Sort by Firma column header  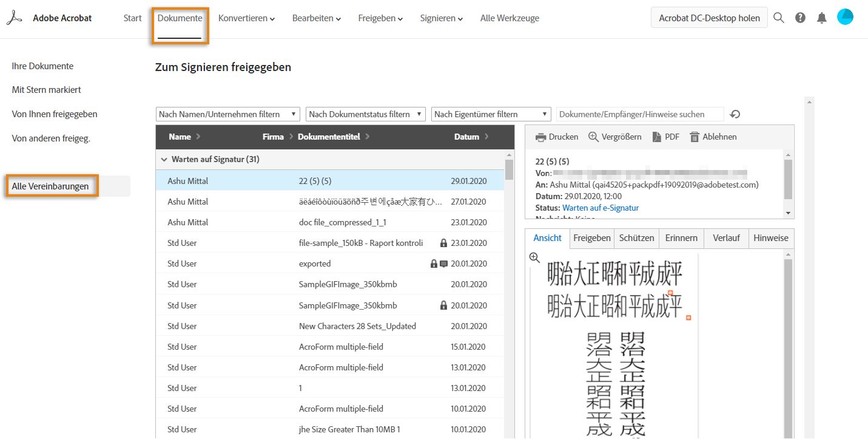click(x=278, y=137)
